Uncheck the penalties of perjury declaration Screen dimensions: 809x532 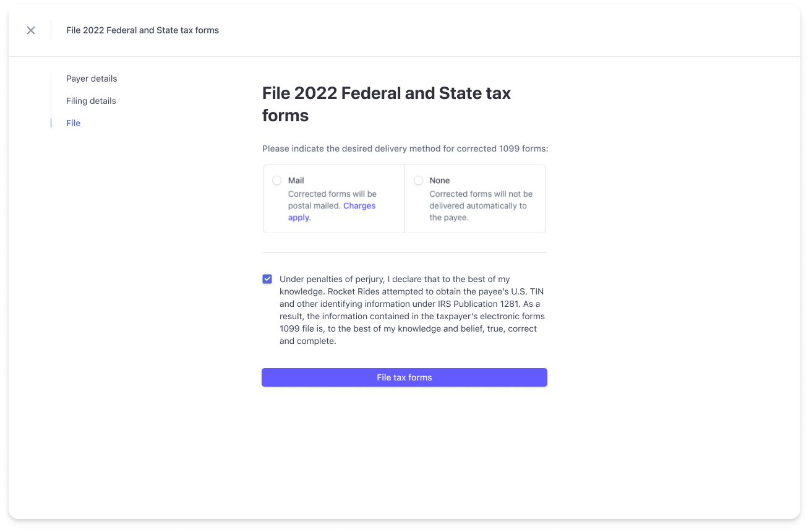(267, 278)
